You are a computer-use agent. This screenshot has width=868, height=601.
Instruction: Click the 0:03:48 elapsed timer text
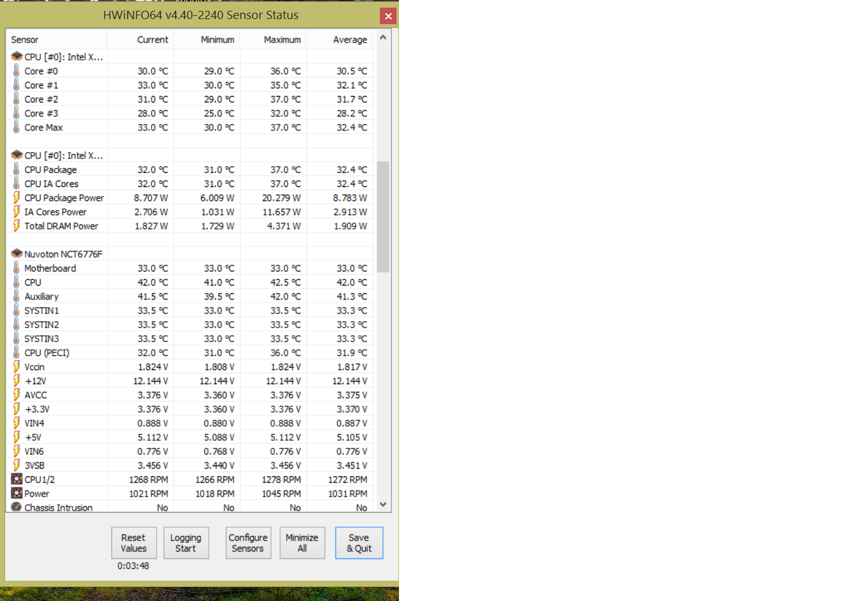pos(133,565)
